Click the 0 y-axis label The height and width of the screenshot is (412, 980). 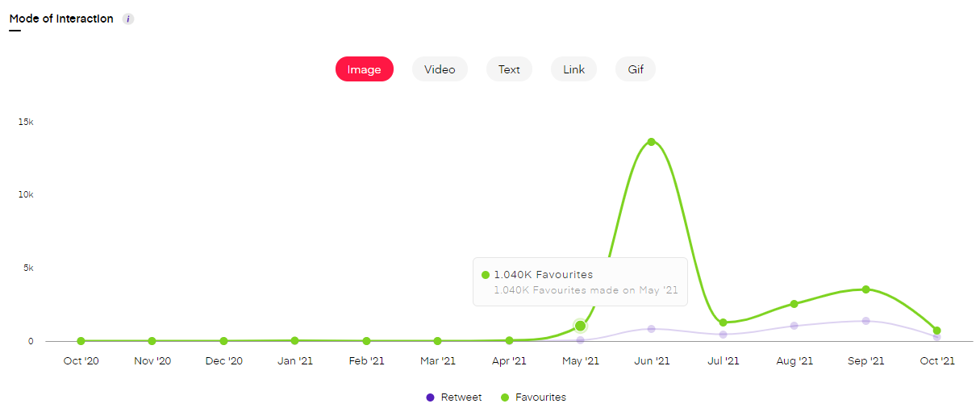31,341
